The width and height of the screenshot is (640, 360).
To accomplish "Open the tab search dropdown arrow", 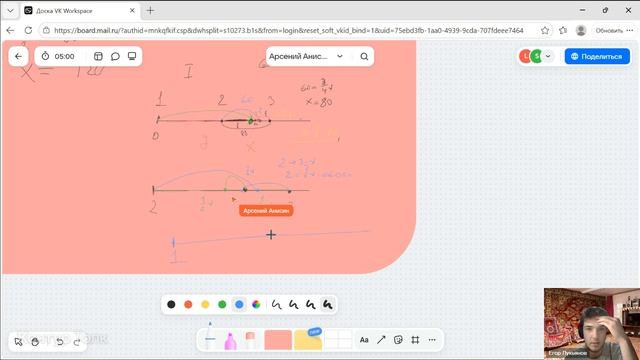I will pyautogui.click(x=11, y=11).
